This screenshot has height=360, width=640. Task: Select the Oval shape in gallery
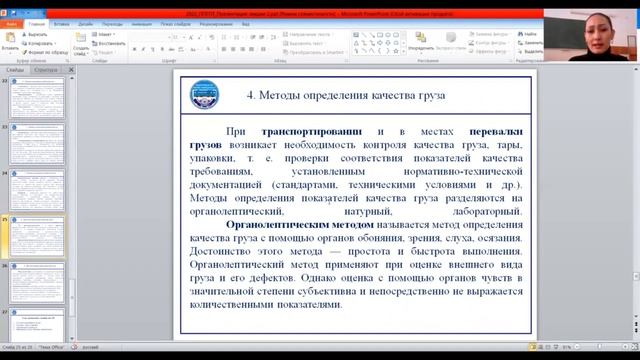click(388, 35)
